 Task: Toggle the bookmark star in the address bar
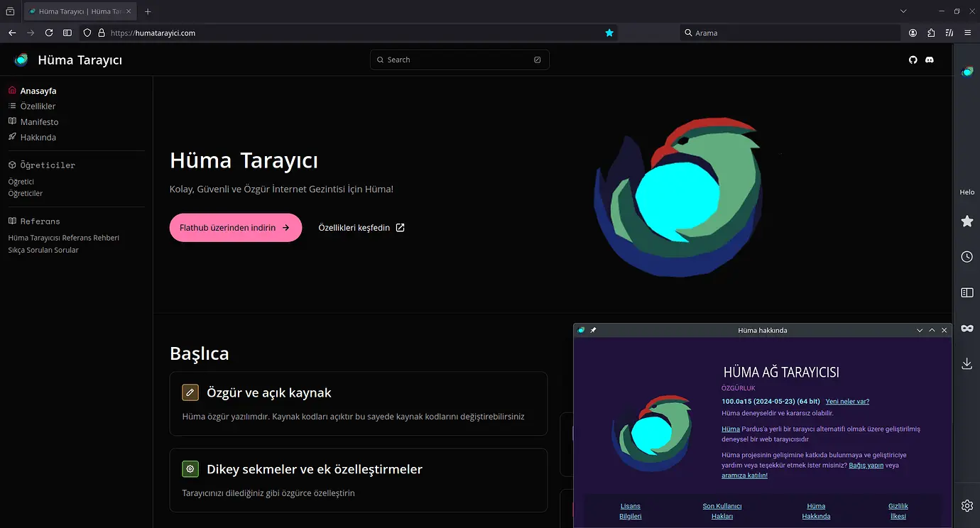pos(609,33)
